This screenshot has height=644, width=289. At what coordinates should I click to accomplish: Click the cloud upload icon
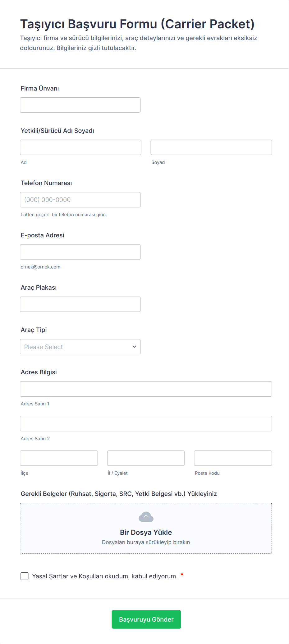click(x=146, y=517)
